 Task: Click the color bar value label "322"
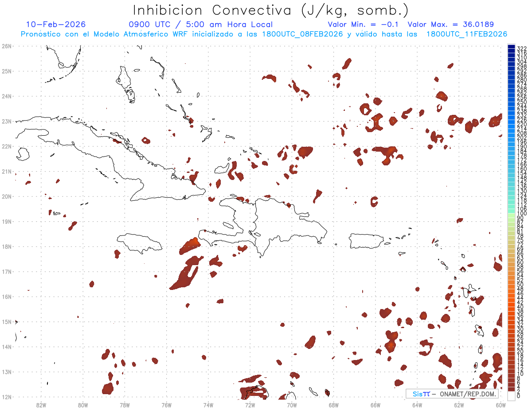pyautogui.click(x=521, y=48)
